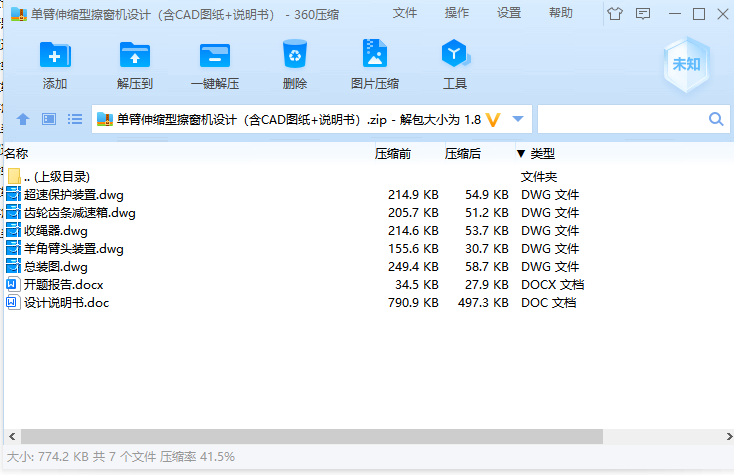Select the file name 收绳器.dwg
Screen dimensions: 734x475
coord(56,231)
